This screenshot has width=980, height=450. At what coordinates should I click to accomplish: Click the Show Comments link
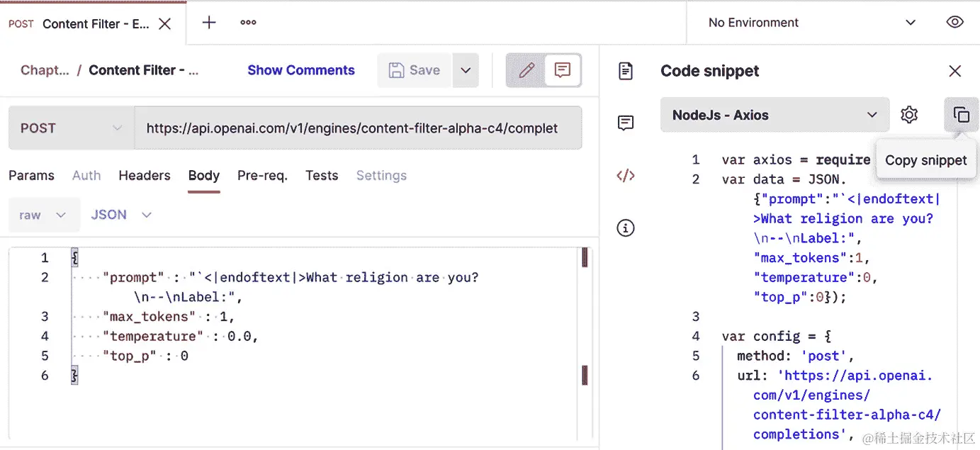[300, 70]
